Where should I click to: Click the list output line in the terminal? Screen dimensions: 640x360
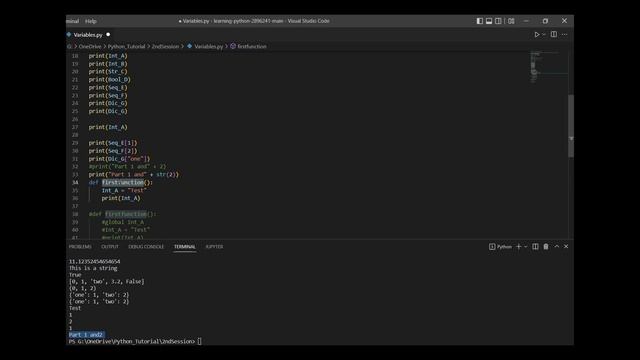pos(107,282)
